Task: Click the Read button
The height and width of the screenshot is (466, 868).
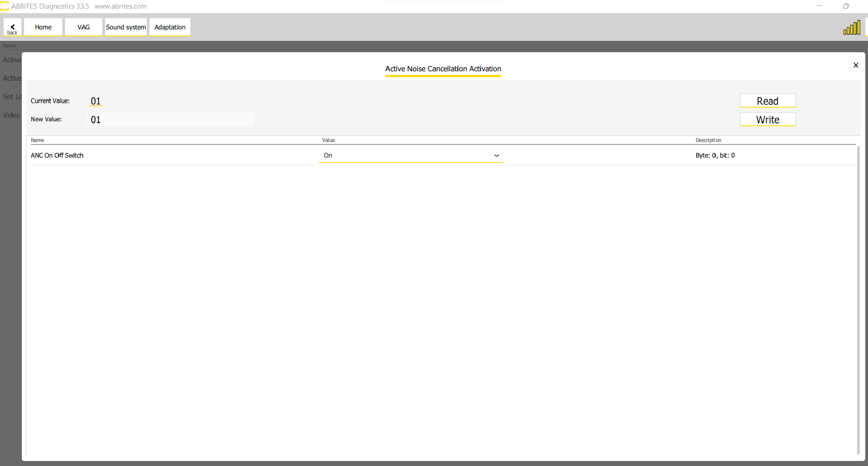Action: 768,101
